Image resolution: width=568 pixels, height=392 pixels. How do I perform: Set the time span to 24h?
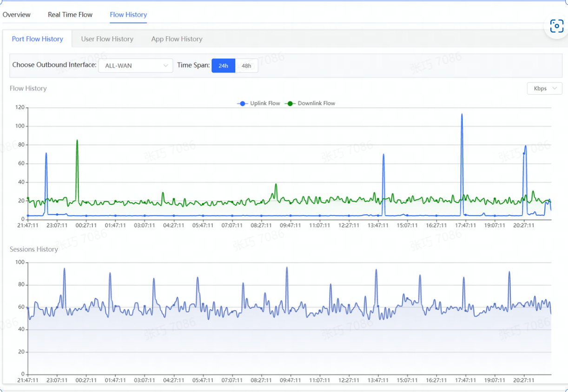click(x=224, y=65)
